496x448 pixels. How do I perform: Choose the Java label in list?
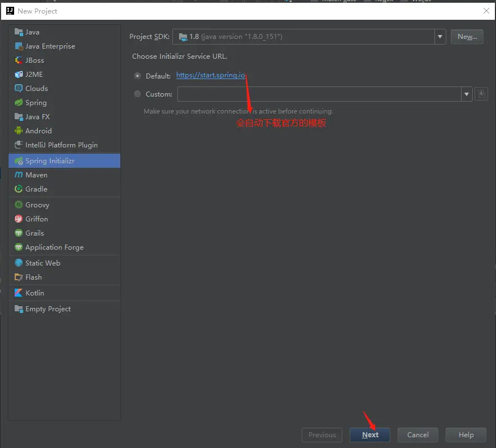[32, 32]
